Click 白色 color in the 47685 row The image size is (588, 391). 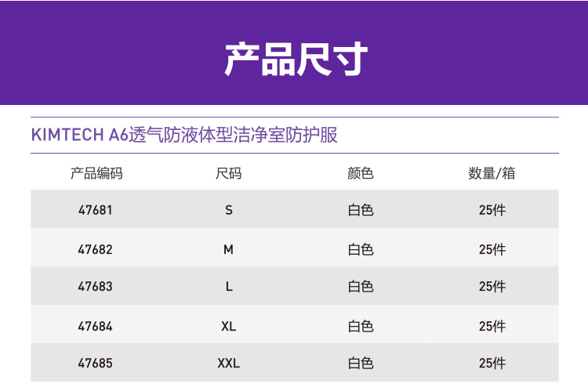point(360,364)
